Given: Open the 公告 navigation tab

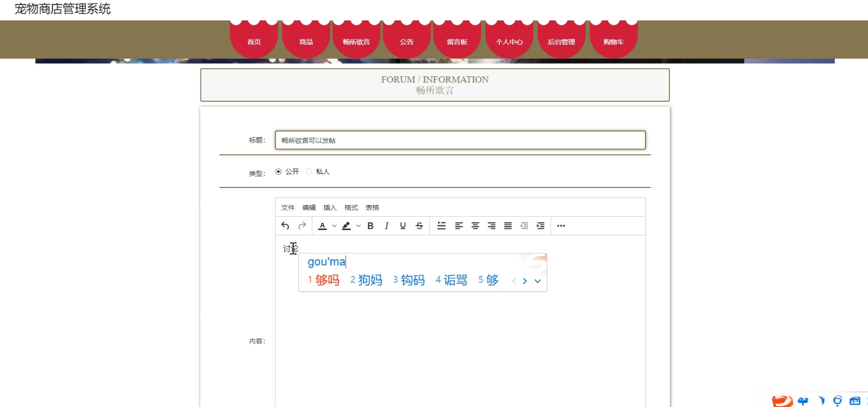Looking at the screenshot, I should click(406, 40).
